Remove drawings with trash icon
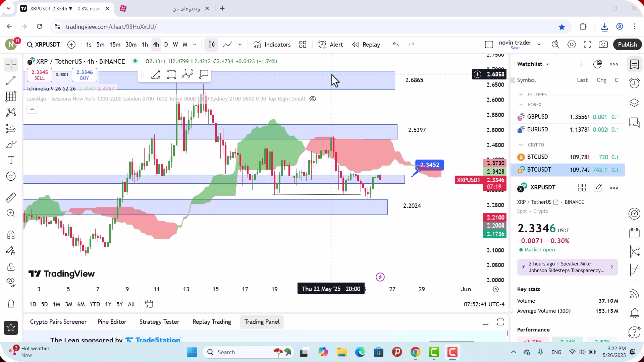 click(11, 304)
